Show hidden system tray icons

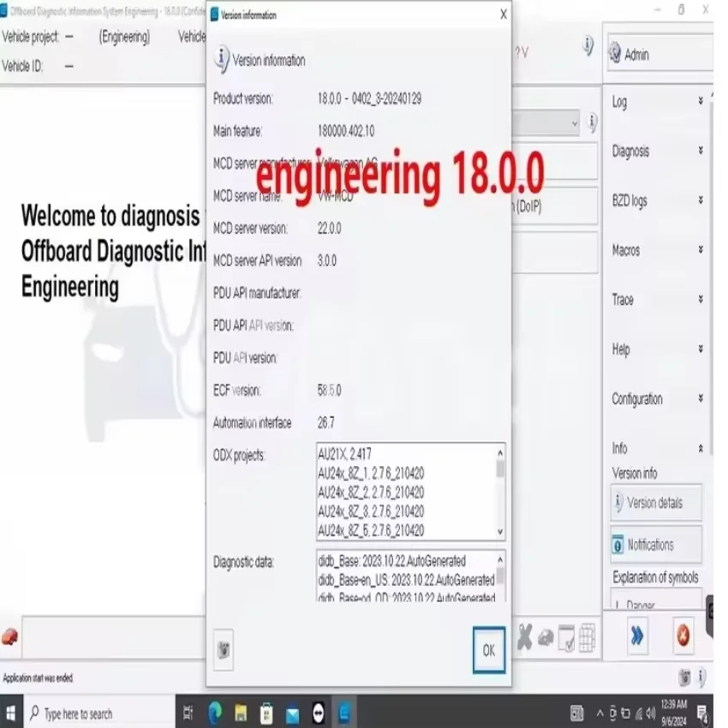(x=600, y=713)
